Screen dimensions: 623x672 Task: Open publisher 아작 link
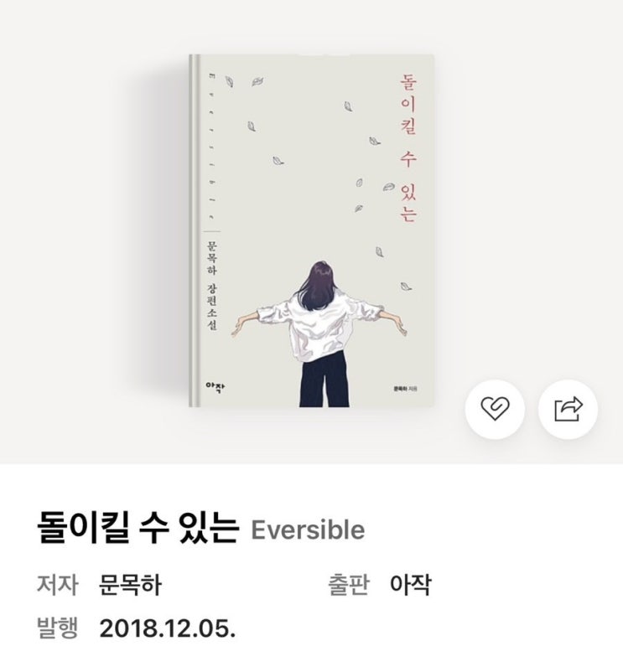(410, 584)
